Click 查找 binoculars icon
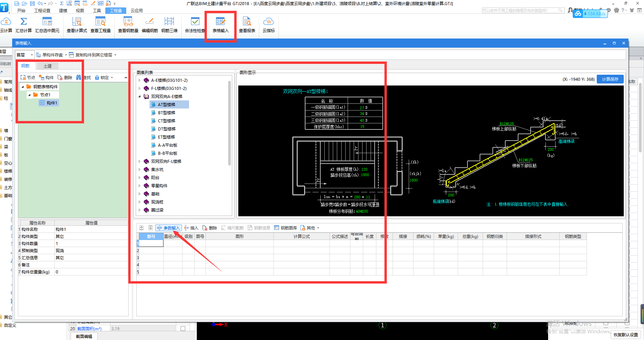 pos(79,77)
